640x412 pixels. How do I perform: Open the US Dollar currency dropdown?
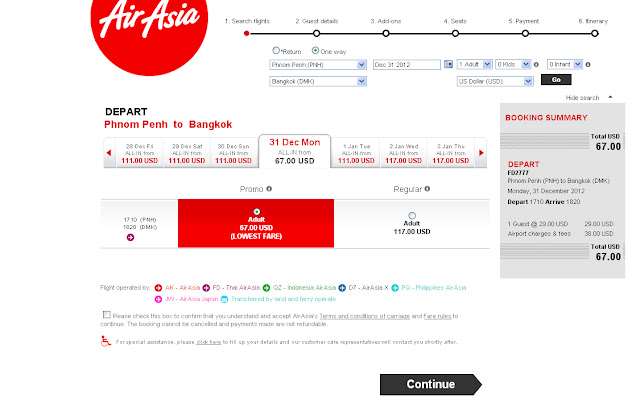(495, 81)
